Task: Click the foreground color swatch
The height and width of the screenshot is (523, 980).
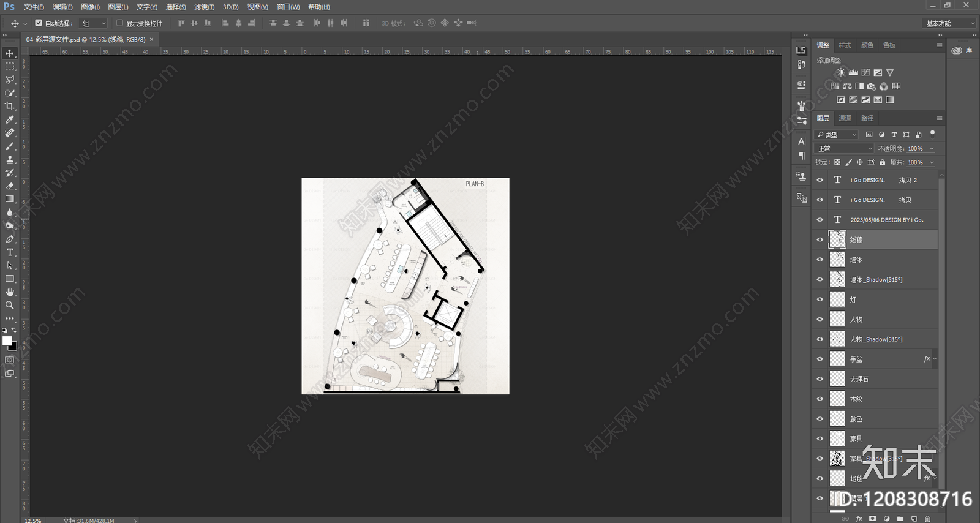Action: click(7, 341)
